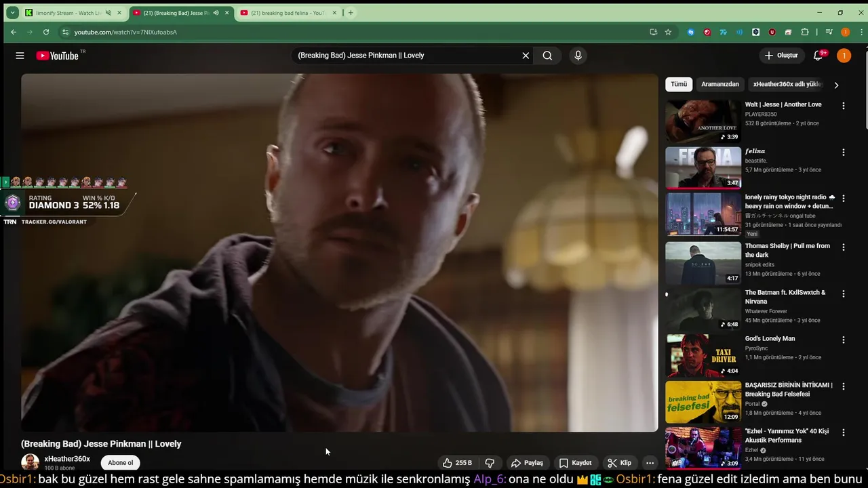The height and width of the screenshot is (488, 868).
Task: Create a clip with Klip
Action: 619,463
